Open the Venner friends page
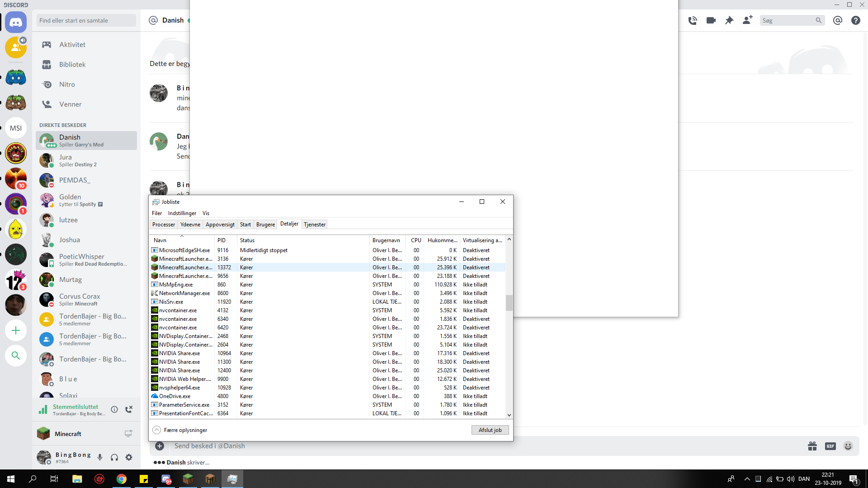The height and width of the screenshot is (488, 868). click(x=70, y=104)
